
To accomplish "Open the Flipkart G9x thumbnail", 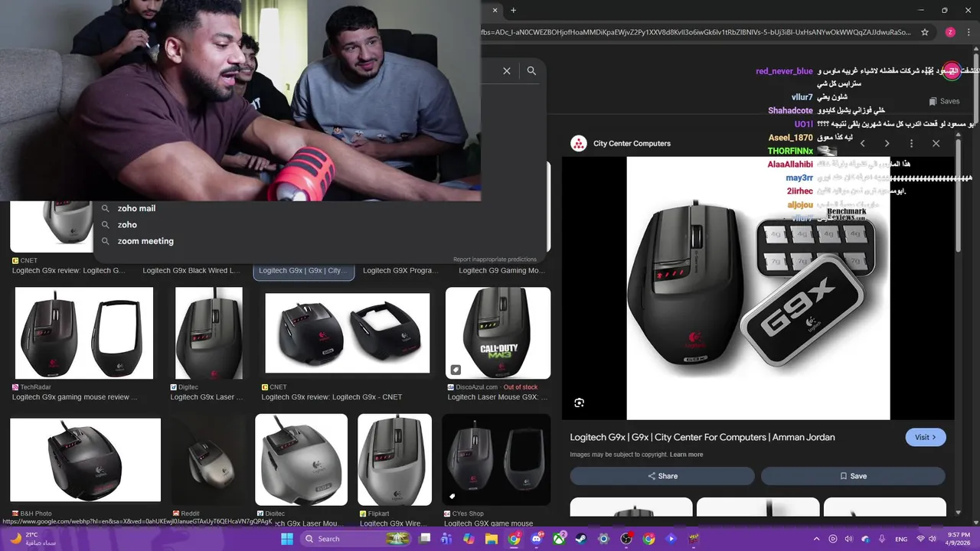I will (x=394, y=459).
